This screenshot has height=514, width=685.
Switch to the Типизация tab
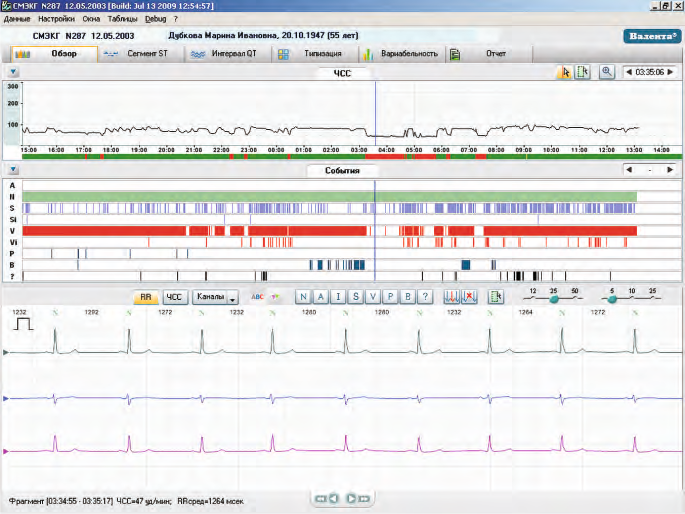pyautogui.click(x=315, y=54)
